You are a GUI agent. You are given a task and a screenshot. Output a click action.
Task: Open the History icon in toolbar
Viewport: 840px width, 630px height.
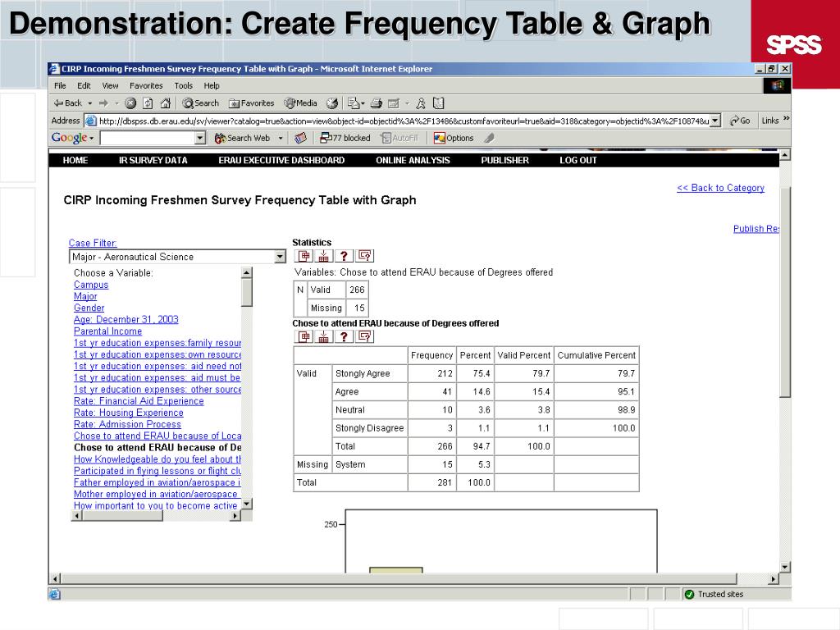coord(332,103)
